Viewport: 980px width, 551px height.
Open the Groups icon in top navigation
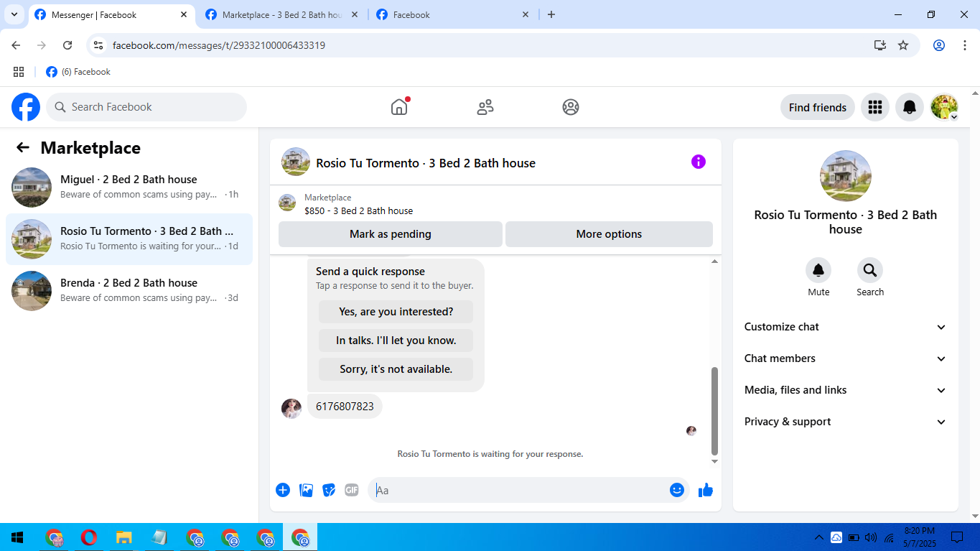point(571,107)
